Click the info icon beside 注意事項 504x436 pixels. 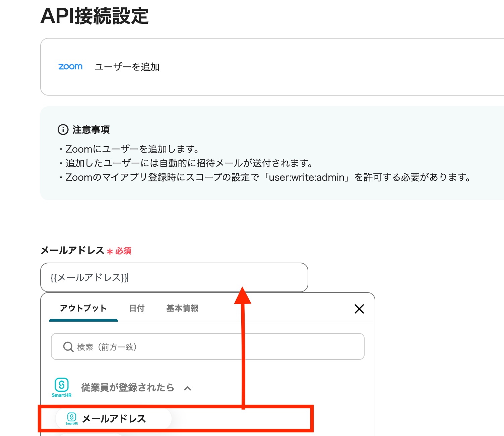[63, 129]
